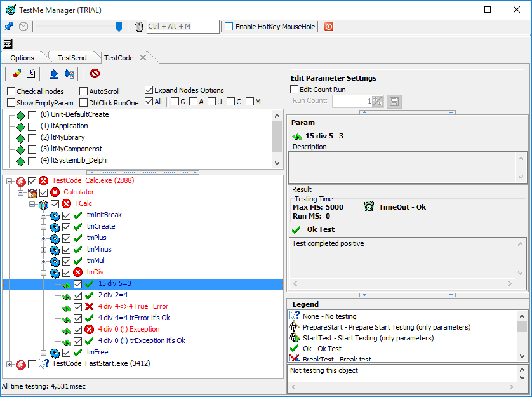Open the TestSend tab
The image size is (532, 397).
click(x=72, y=58)
